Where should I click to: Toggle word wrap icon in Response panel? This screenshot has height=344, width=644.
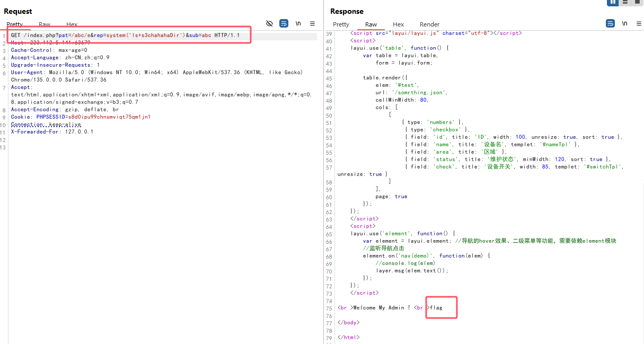tap(610, 23)
